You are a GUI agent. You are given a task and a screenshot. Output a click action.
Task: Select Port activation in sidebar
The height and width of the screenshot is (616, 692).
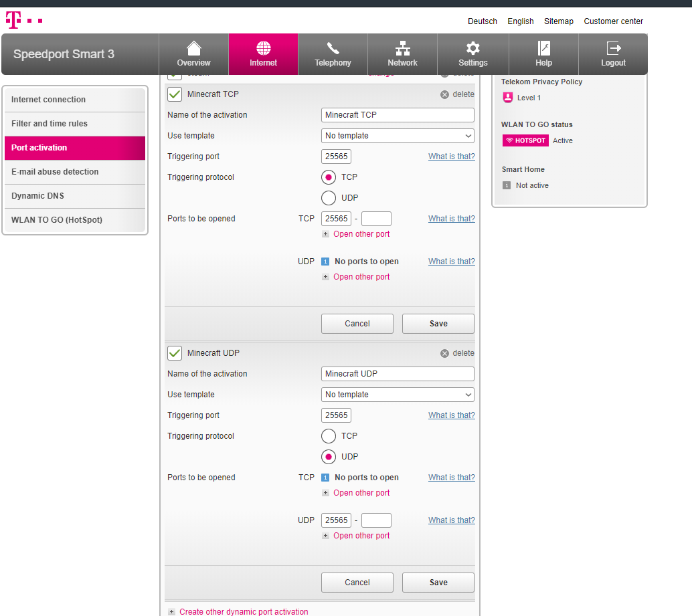pyautogui.click(x=75, y=148)
